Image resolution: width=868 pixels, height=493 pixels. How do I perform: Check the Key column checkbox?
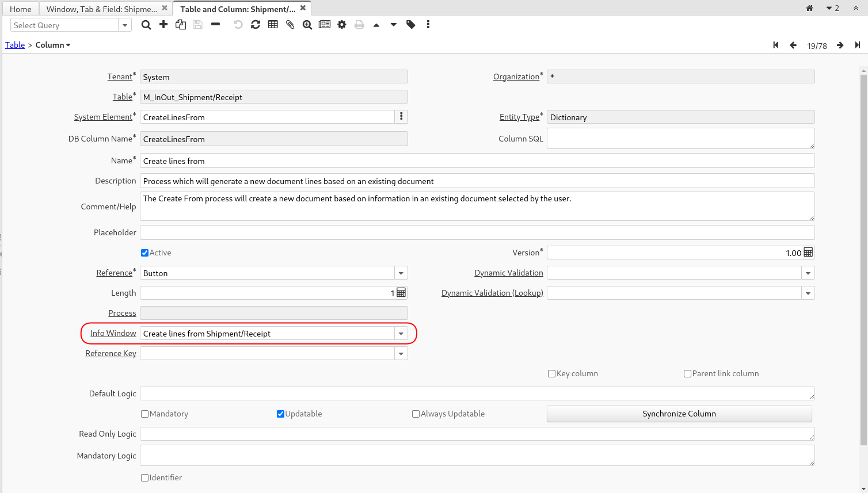[x=551, y=373]
